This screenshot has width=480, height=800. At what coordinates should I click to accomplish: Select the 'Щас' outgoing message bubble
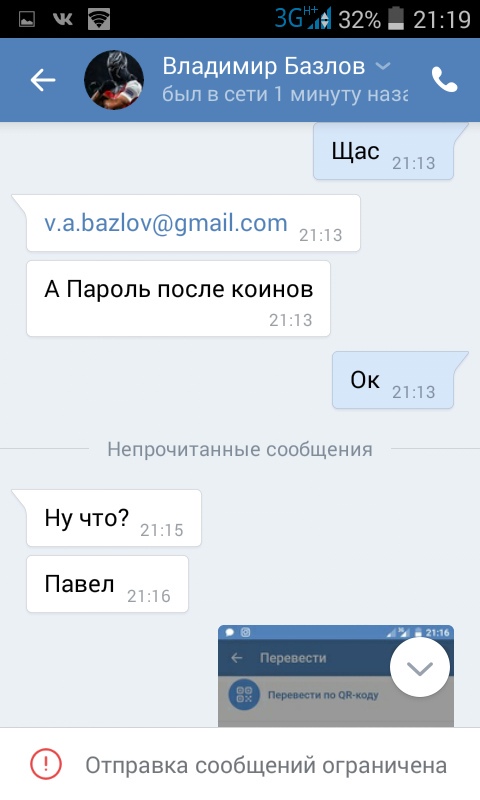pyautogui.click(x=383, y=151)
